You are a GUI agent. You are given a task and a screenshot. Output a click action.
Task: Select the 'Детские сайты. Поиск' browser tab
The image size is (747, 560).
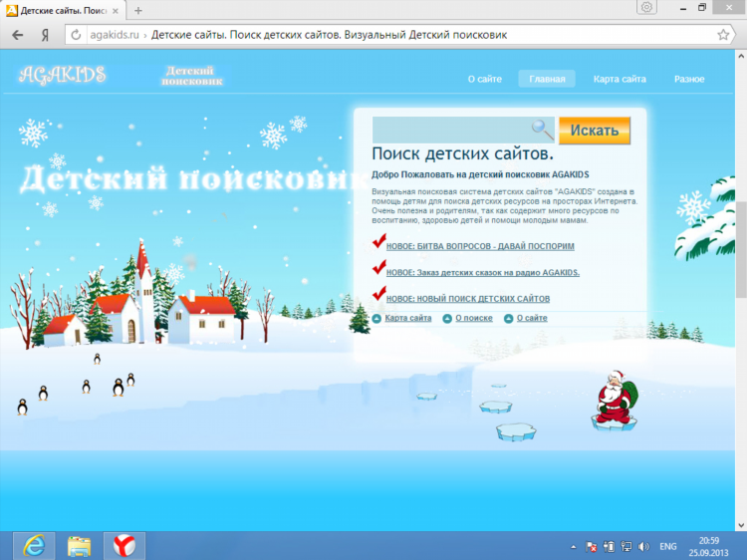pos(63,11)
